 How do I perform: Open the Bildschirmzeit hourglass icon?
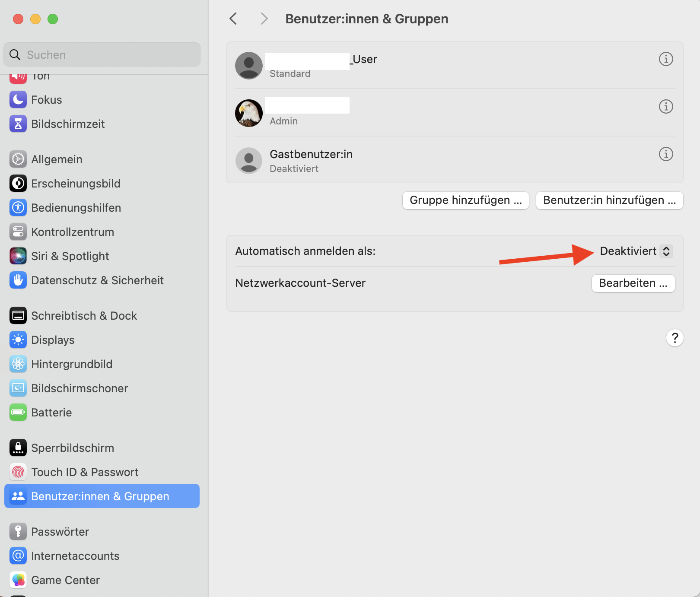tap(18, 124)
